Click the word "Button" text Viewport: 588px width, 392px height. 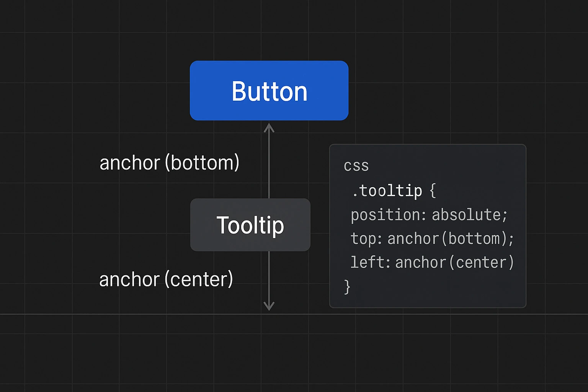tap(269, 91)
